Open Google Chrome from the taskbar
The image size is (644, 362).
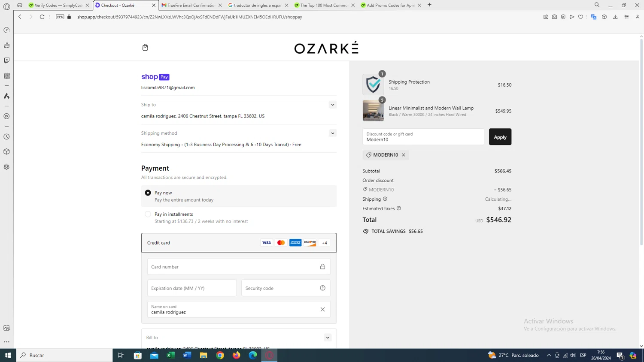click(220, 355)
